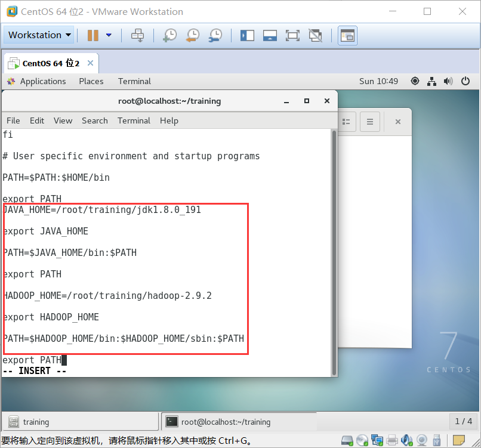
Task: Click the virtual network adapter status icon
Action: [377, 440]
